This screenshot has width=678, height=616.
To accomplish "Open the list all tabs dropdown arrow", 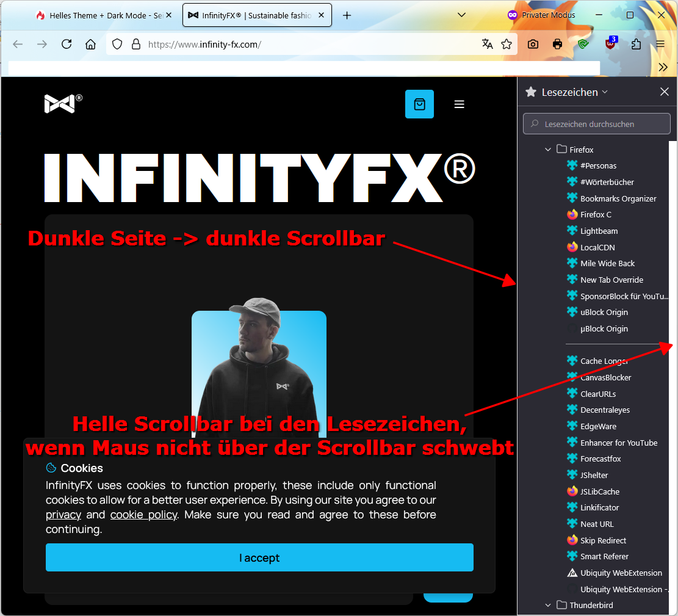I will click(461, 15).
